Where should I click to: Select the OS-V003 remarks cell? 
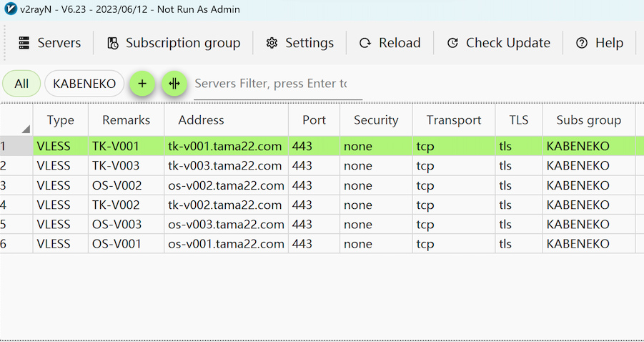(x=126, y=225)
